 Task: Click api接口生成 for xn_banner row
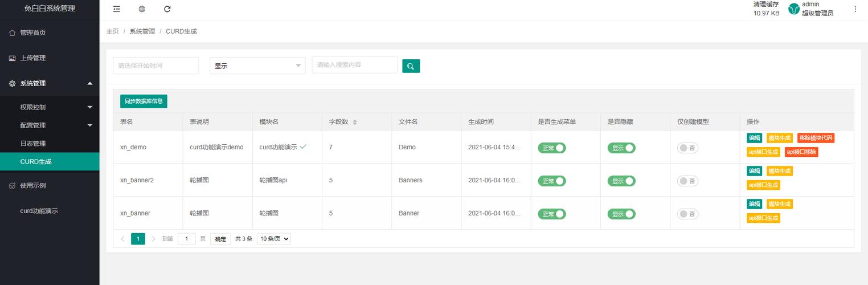pos(764,218)
